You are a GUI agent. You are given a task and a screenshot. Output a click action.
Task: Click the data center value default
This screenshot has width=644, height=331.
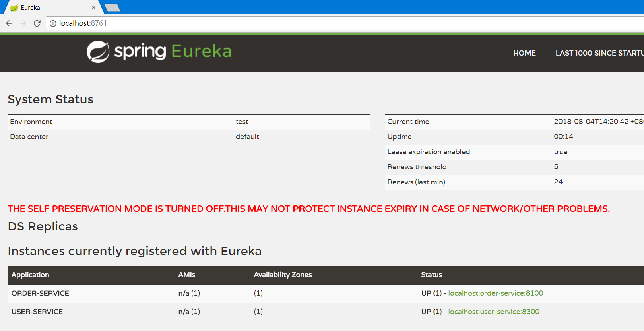click(247, 137)
